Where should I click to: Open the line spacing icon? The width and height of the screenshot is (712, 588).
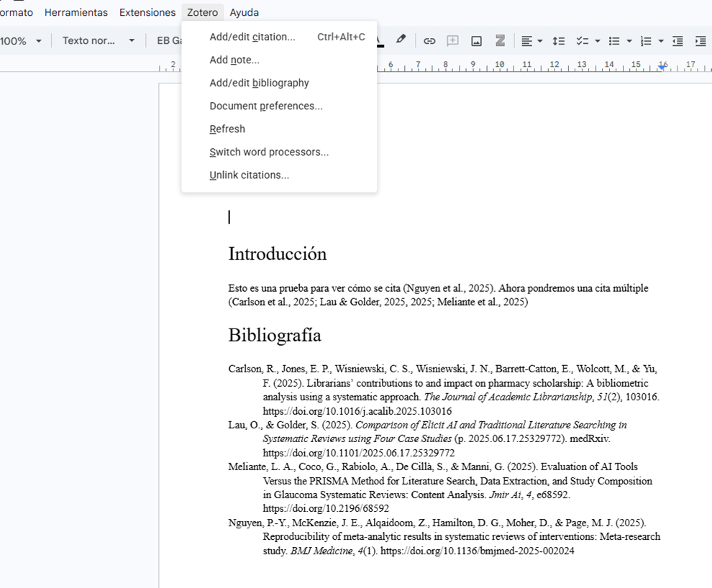558,41
